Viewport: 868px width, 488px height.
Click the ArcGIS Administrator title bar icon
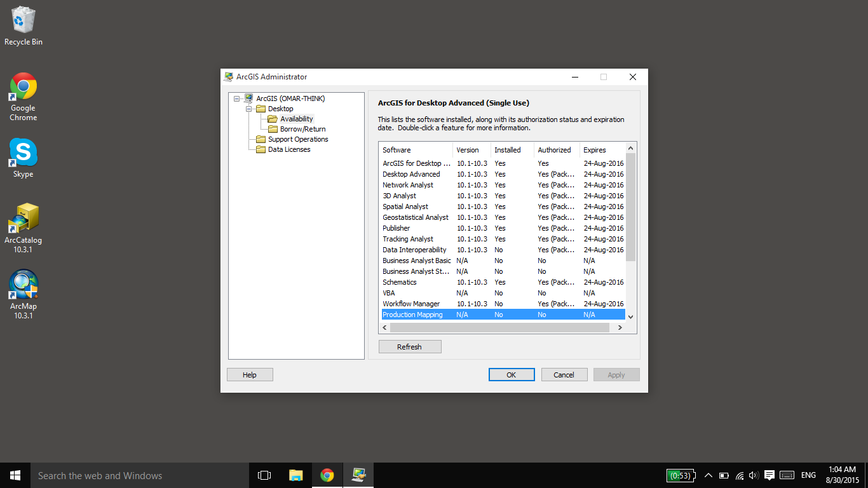pos(229,77)
